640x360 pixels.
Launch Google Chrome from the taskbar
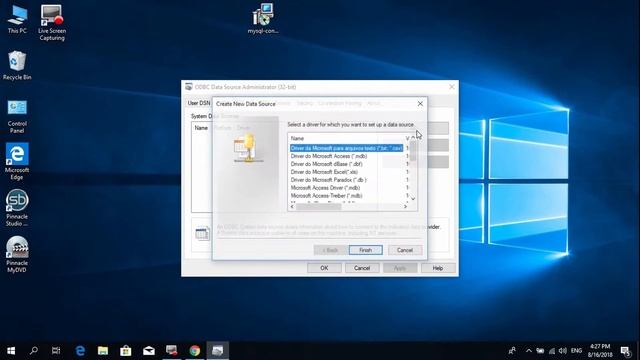click(195, 351)
